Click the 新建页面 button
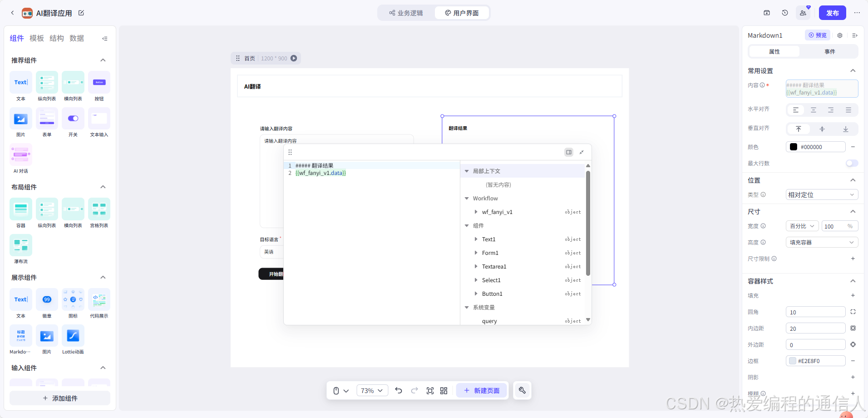The width and height of the screenshot is (868, 418). pyautogui.click(x=482, y=391)
